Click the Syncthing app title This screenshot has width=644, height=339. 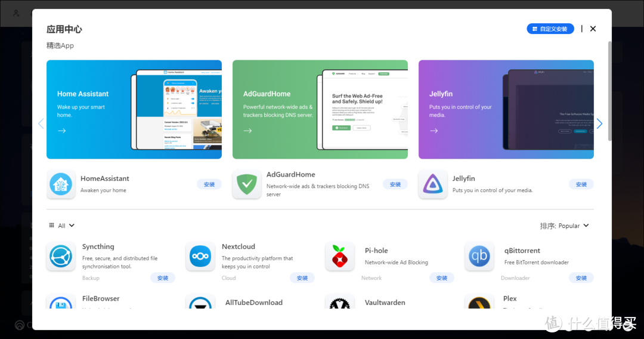[98, 246]
